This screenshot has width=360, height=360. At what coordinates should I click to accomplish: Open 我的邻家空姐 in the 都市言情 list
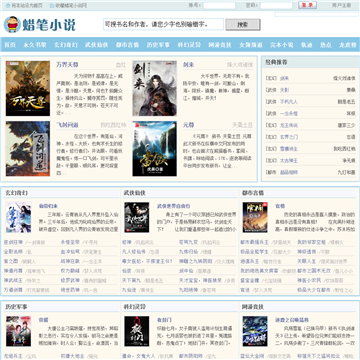click(x=311, y=242)
